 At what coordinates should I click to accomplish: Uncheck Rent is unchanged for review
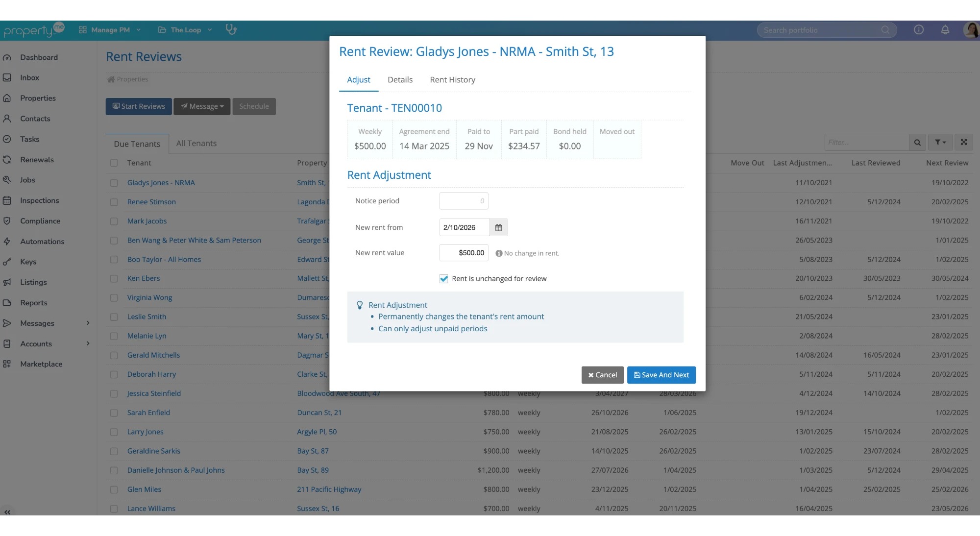click(443, 279)
